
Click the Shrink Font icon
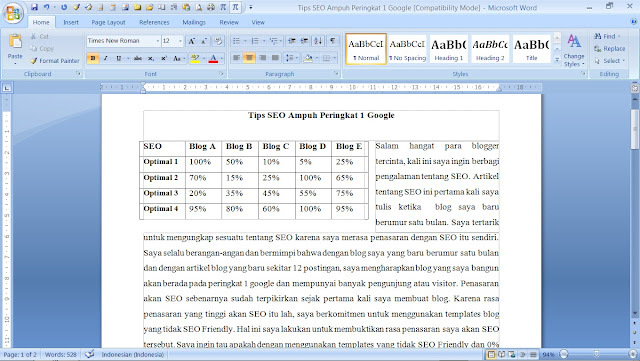click(204, 41)
